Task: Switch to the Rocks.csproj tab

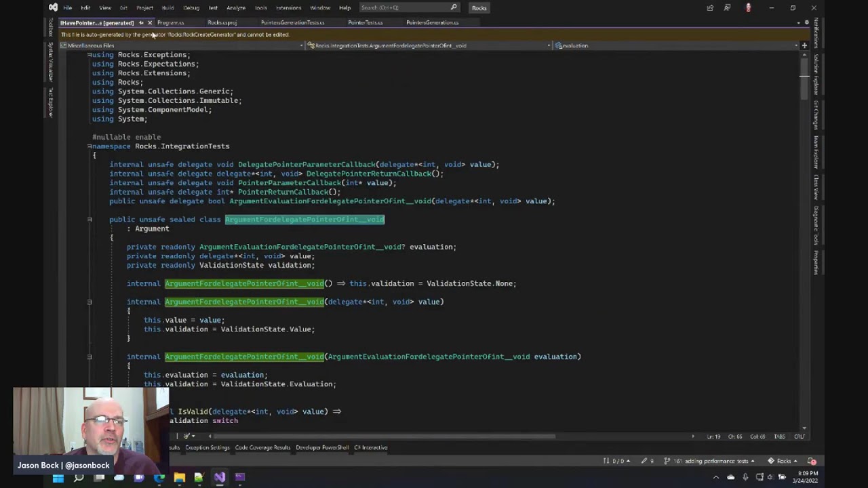Action: tap(222, 22)
